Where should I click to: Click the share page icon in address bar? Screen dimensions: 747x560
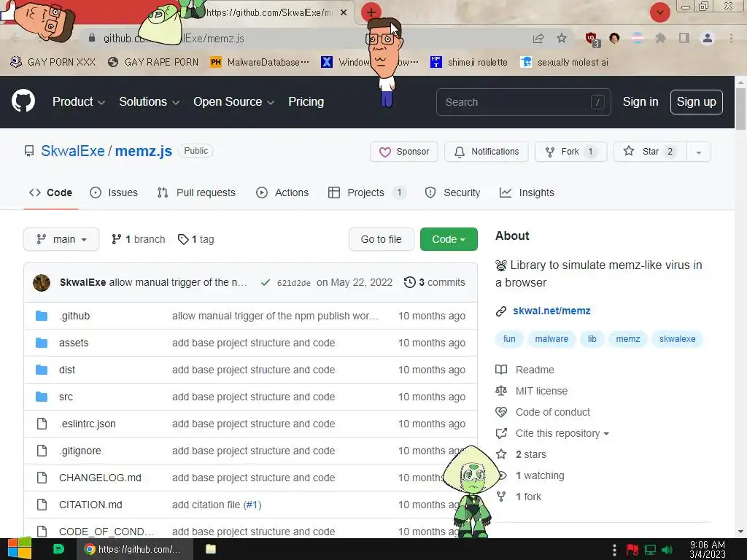538,39
